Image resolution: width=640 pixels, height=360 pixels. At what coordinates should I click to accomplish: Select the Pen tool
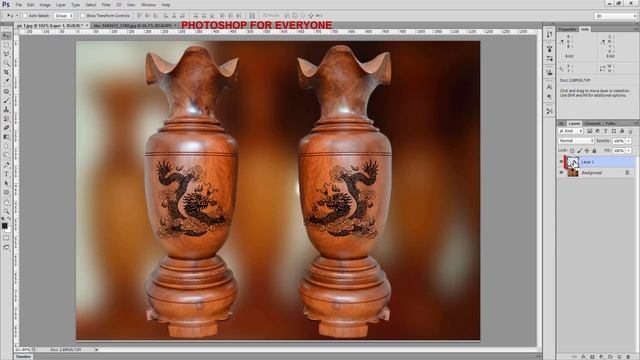pyautogui.click(x=6, y=165)
